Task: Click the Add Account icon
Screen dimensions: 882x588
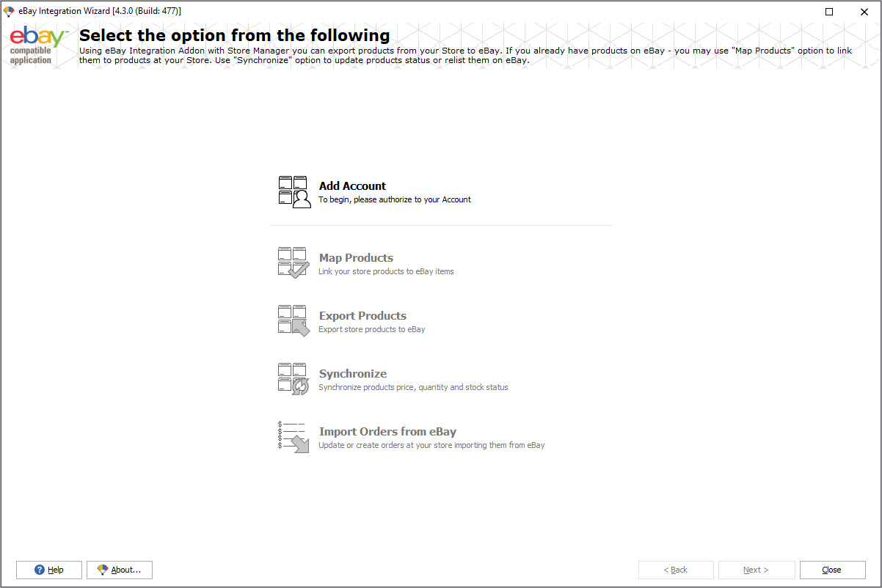Action: click(x=295, y=192)
